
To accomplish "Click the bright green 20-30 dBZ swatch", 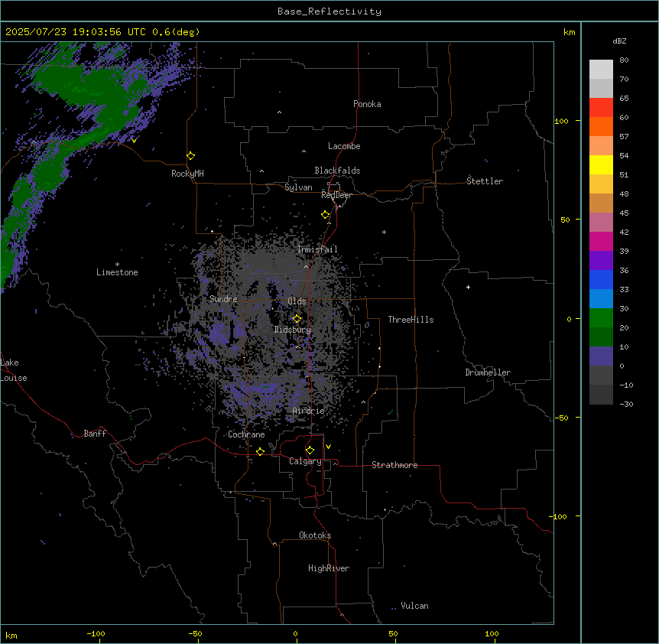I will pyautogui.click(x=601, y=318).
